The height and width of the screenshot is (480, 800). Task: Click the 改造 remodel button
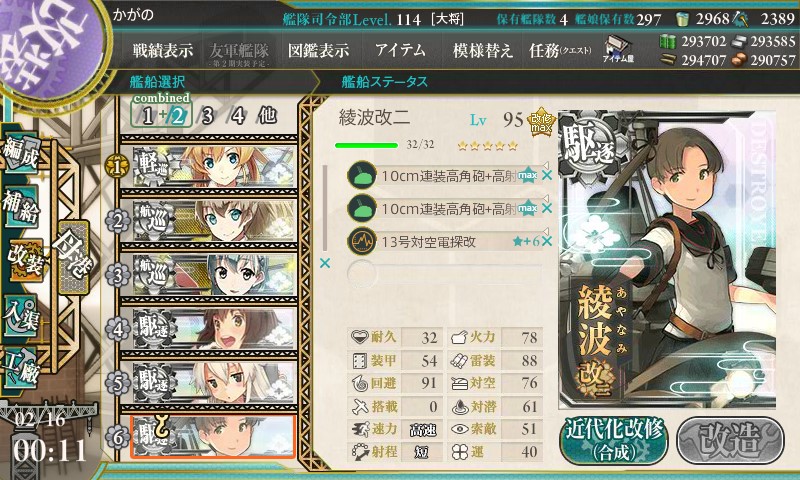click(730, 440)
